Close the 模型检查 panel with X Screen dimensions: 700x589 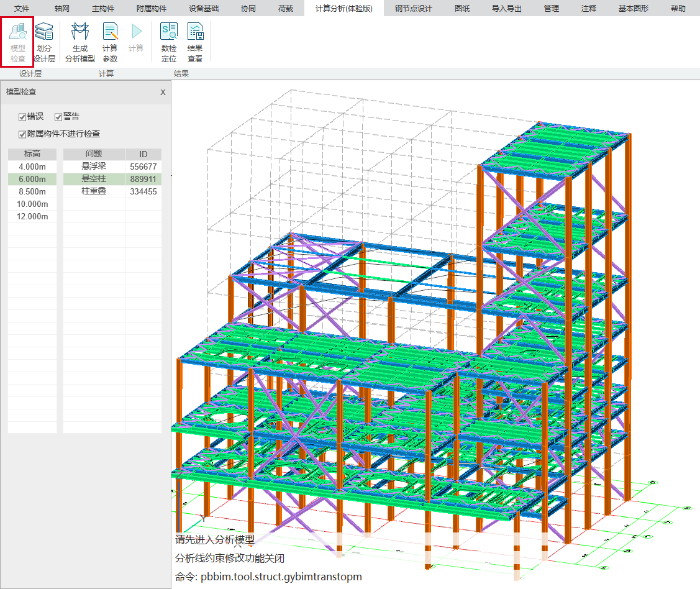click(x=163, y=92)
